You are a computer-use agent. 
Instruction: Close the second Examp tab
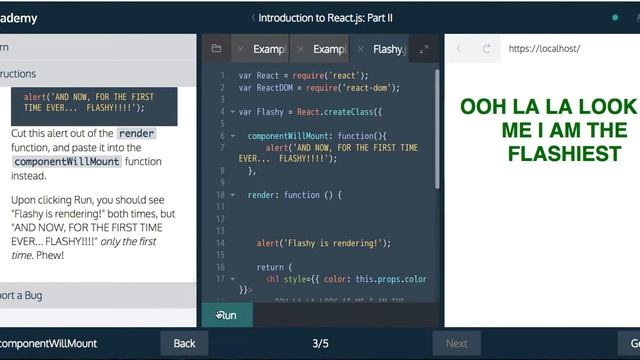tap(300, 49)
